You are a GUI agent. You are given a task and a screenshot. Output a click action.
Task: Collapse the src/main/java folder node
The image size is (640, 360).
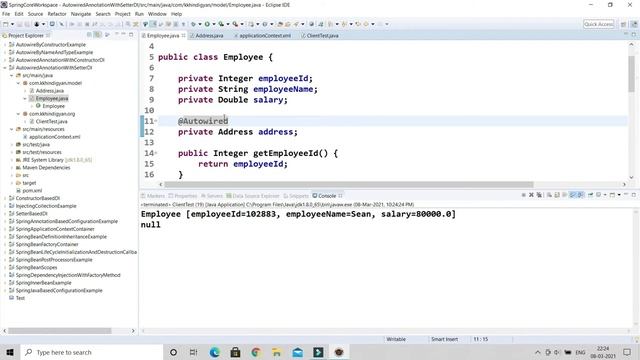point(11,76)
